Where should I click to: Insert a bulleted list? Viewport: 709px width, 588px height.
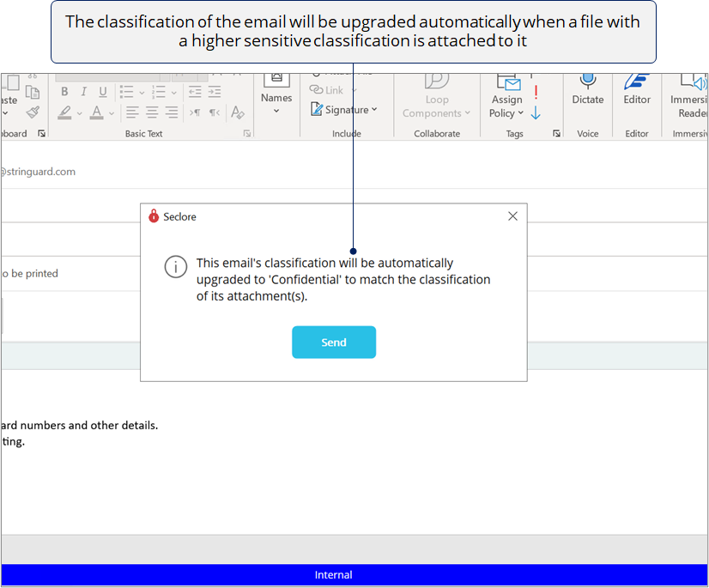click(127, 92)
